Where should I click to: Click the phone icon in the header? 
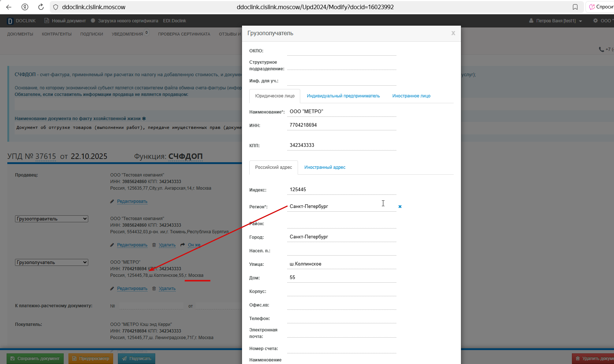pyautogui.click(x=601, y=49)
